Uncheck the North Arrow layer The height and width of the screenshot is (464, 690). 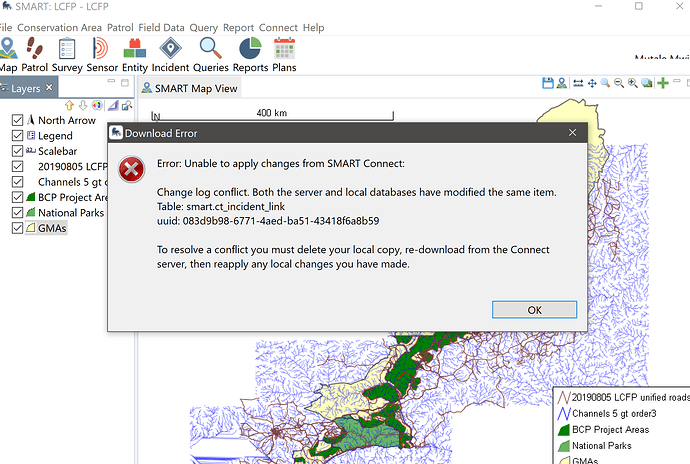18,120
